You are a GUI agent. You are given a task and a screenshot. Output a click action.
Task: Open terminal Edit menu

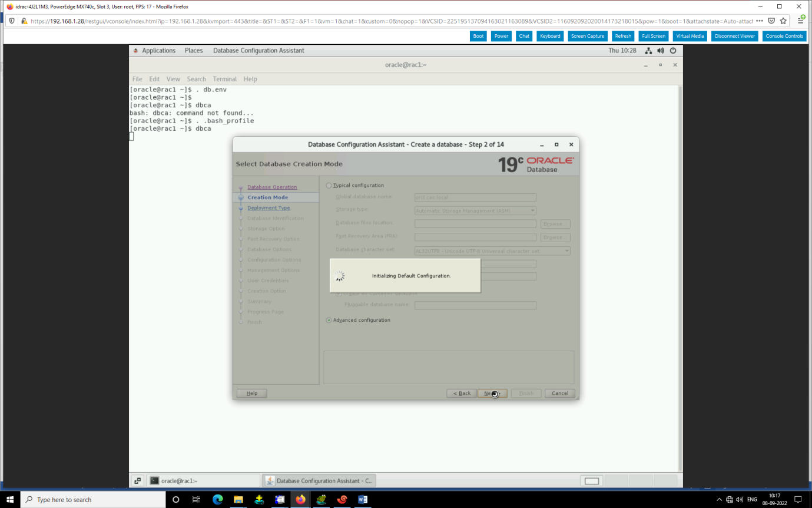tap(154, 79)
